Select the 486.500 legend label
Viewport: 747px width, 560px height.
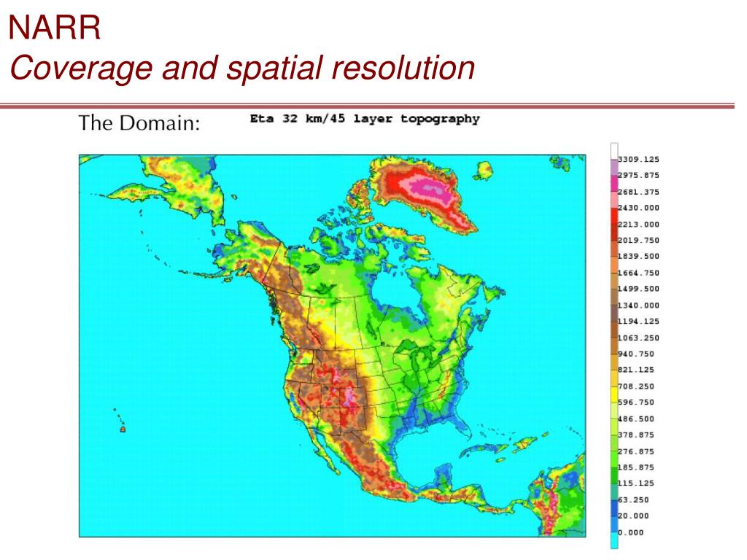pos(636,419)
